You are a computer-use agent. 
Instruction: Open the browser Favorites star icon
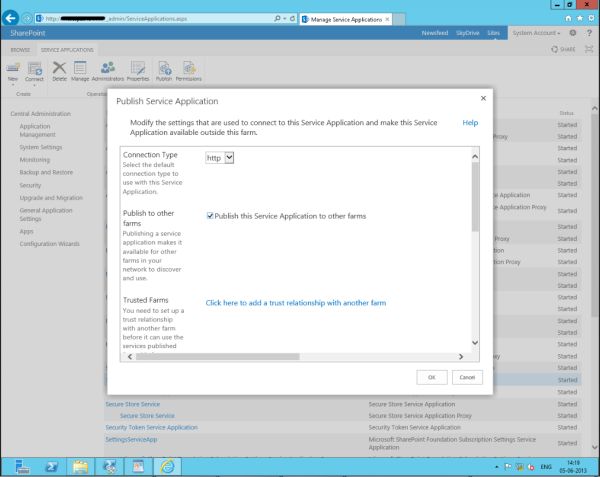point(580,18)
